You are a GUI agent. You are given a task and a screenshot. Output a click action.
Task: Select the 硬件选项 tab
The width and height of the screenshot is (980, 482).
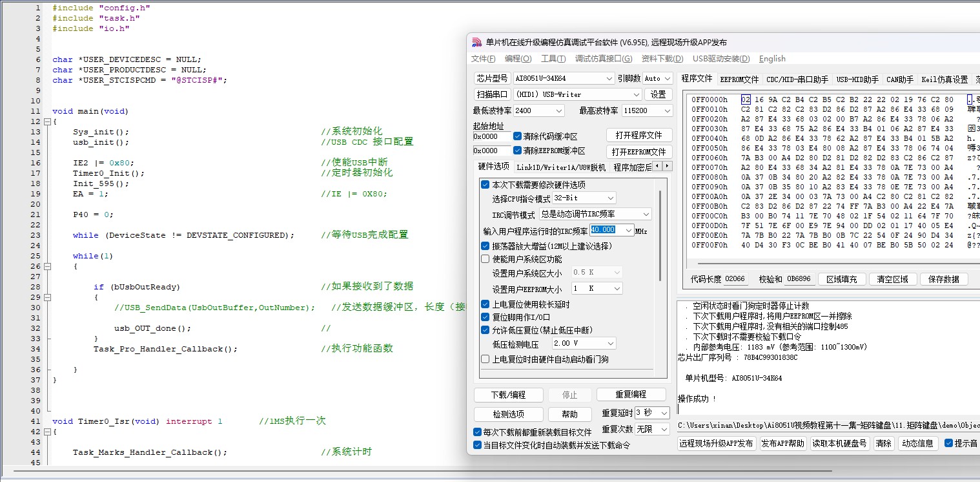[493, 167]
